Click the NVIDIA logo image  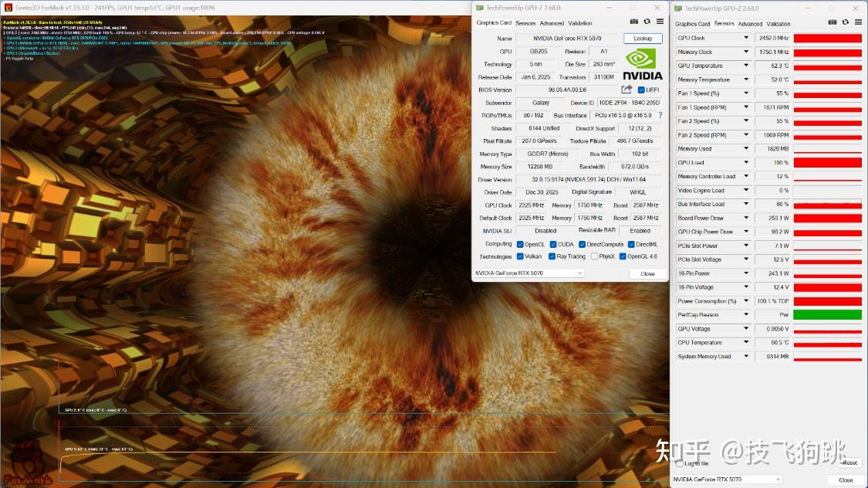pos(642,65)
